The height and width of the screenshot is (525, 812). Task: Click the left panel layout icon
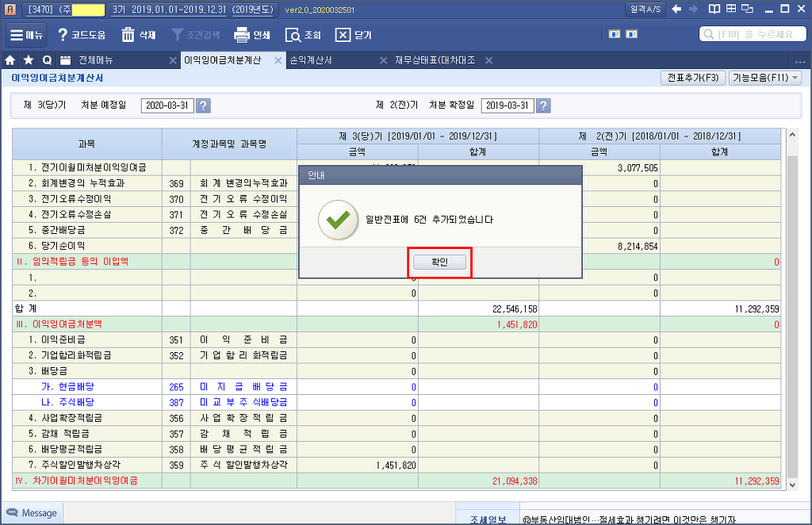(x=615, y=34)
